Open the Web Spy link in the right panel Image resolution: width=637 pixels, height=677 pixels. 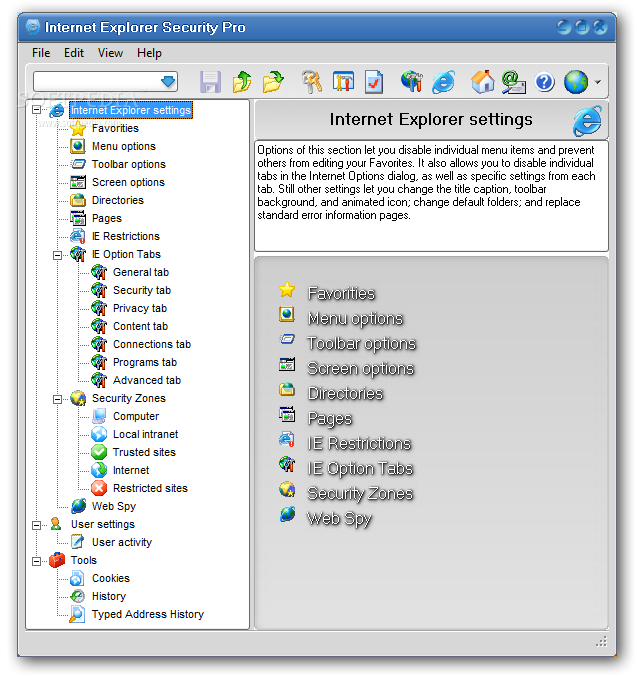coord(339,519)
